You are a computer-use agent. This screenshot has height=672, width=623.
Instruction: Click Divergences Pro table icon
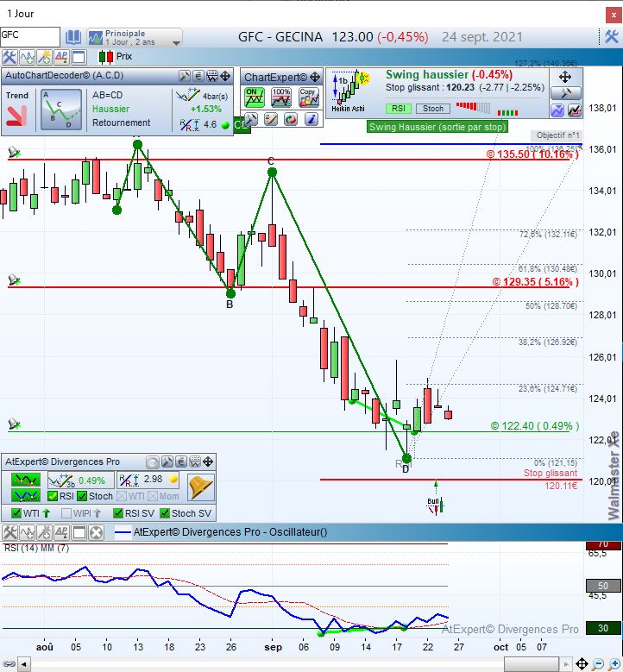click(x=195, y=462)
